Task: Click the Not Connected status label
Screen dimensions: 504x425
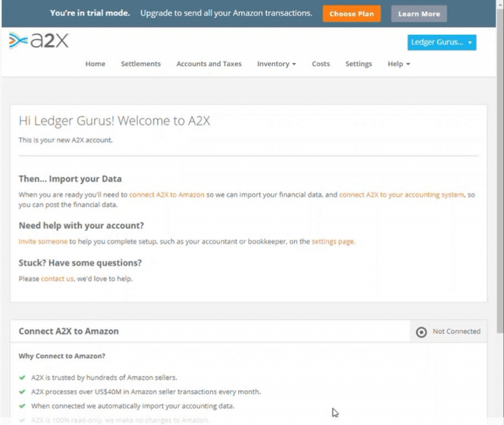Action: [x=457, y=331]
